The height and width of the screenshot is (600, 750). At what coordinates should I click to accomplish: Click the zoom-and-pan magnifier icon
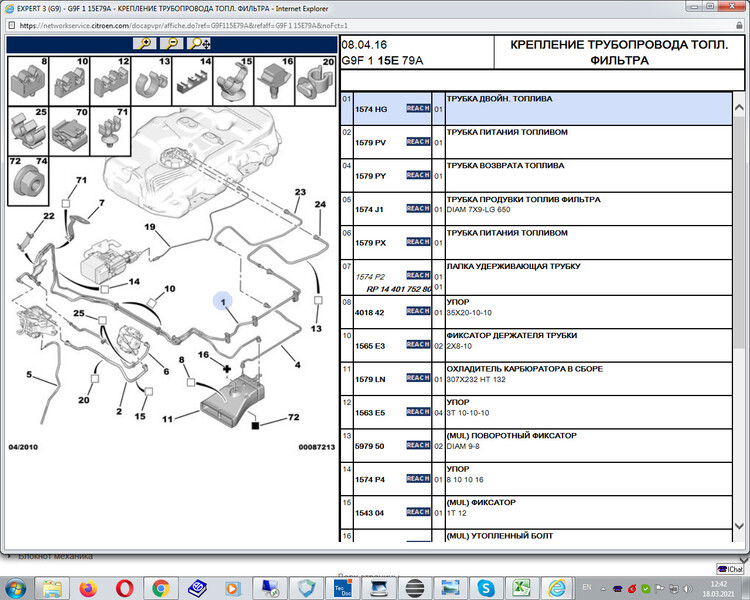coord(199,44)
